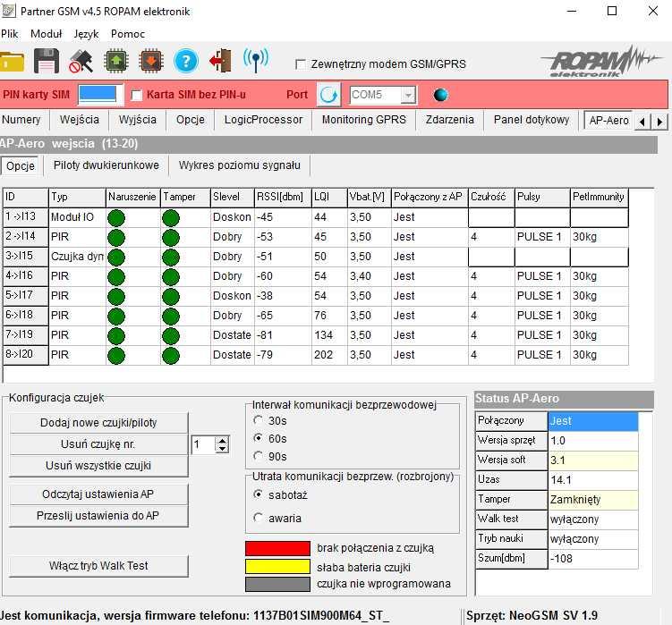Open the COM5 port dropdown
Image resolution: width=672 pixels, height=625 pixels.
coord(409,95)
